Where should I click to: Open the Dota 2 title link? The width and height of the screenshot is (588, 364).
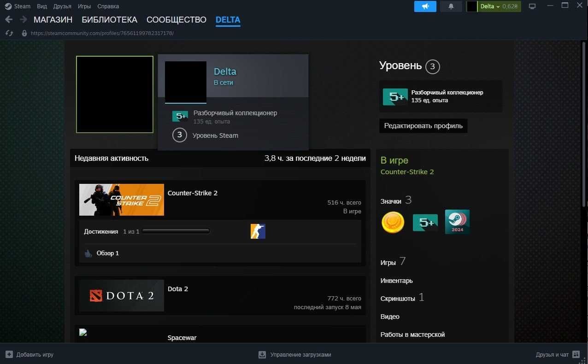178,289
